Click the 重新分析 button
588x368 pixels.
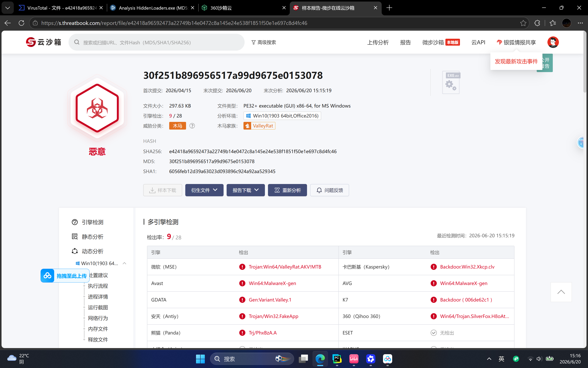coord(287,190)
